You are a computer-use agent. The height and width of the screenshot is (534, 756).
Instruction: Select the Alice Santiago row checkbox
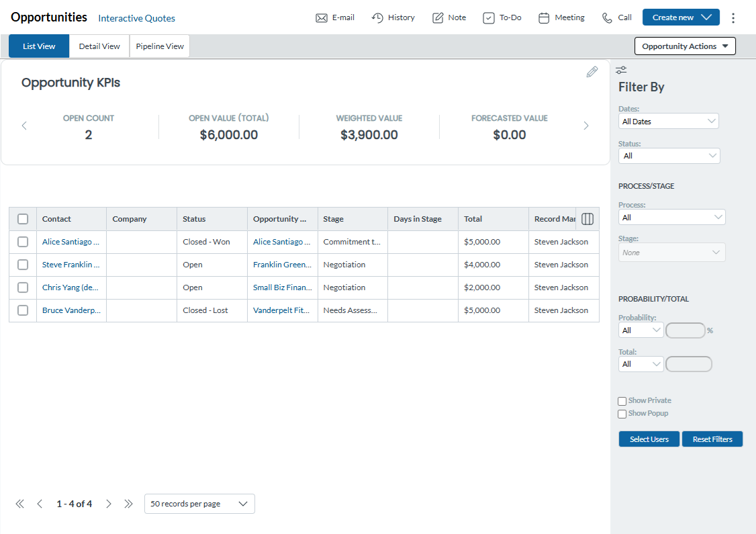(x=23, y=242)
